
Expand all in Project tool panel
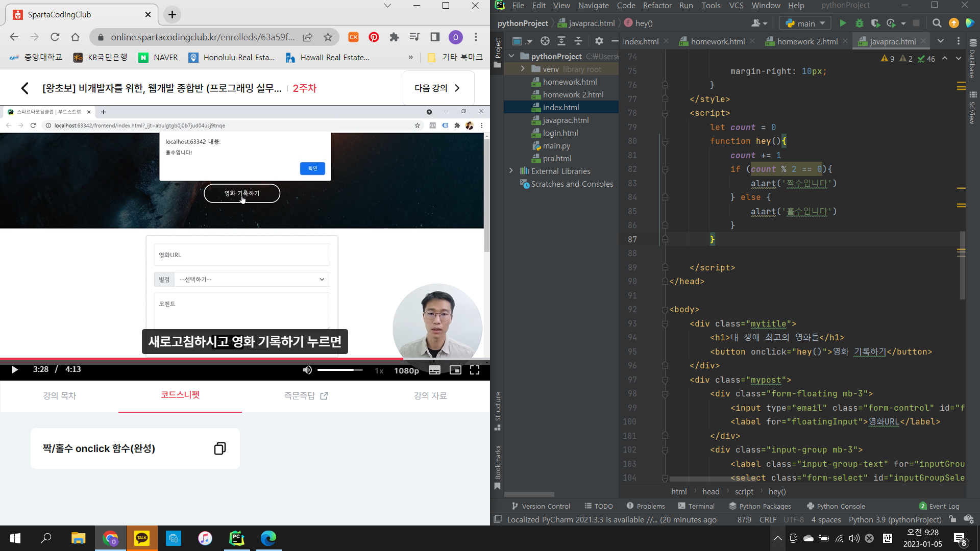coord(561,41)
